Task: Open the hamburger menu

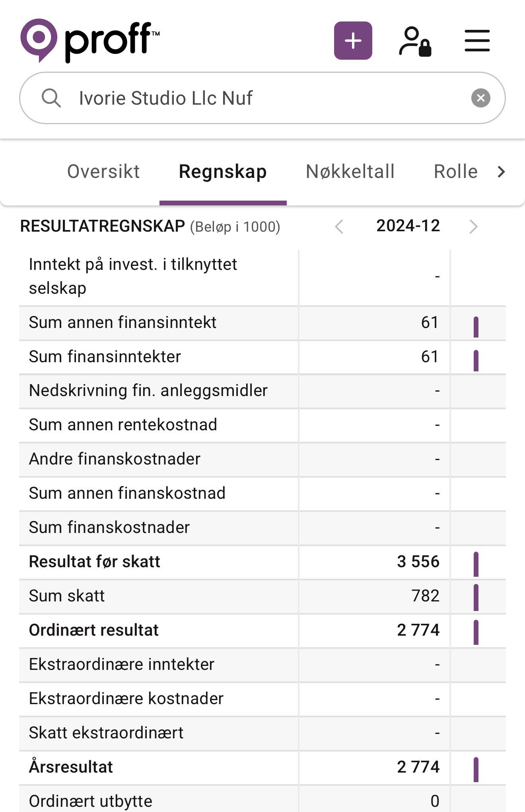Action: [477, 41]
